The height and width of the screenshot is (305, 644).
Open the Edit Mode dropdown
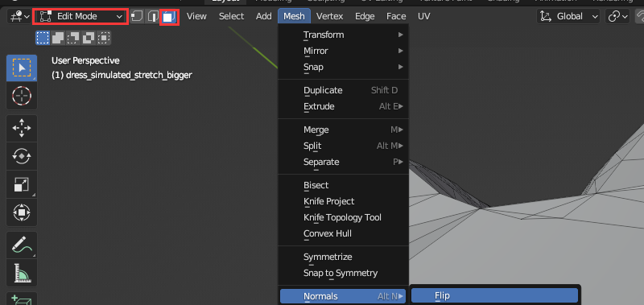coord(80,16)
